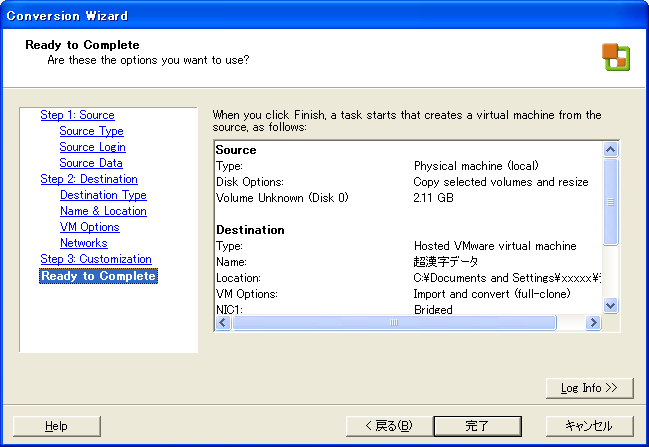
Task: Select the Ready to Complete item
Action: (x=98, y=276)
